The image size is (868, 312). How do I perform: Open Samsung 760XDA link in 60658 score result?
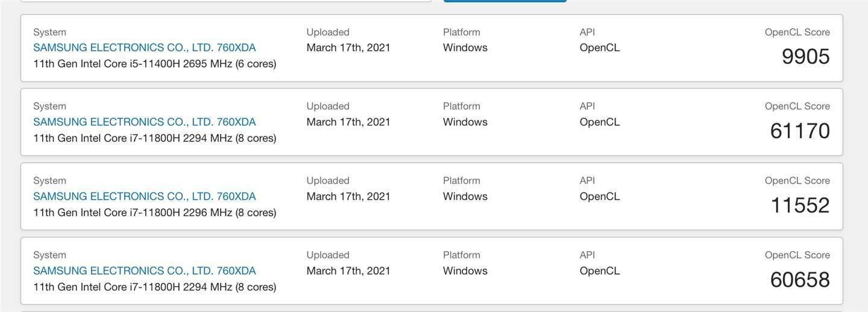(144, 270)
